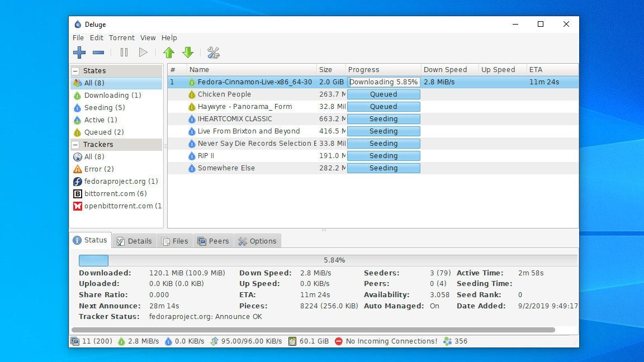The image size is (644, 362).
Task: Click the Downloading 5.85% progress bar
Action: (x=383, y=82)
